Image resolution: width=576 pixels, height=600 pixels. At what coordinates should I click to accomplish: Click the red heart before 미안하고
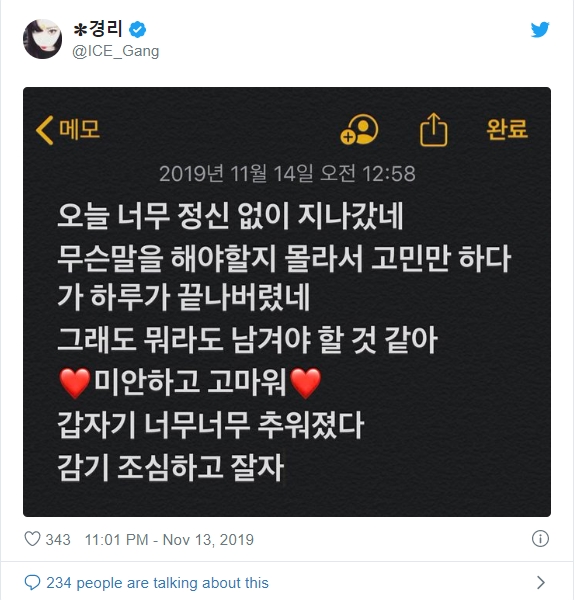(x=75, y=383)
